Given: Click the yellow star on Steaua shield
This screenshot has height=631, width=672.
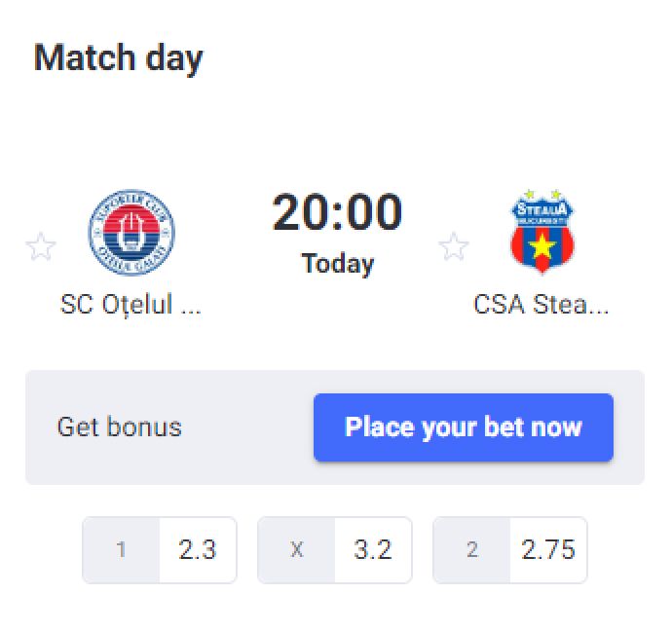Looking at the screenshot, I should coord(542,246).
